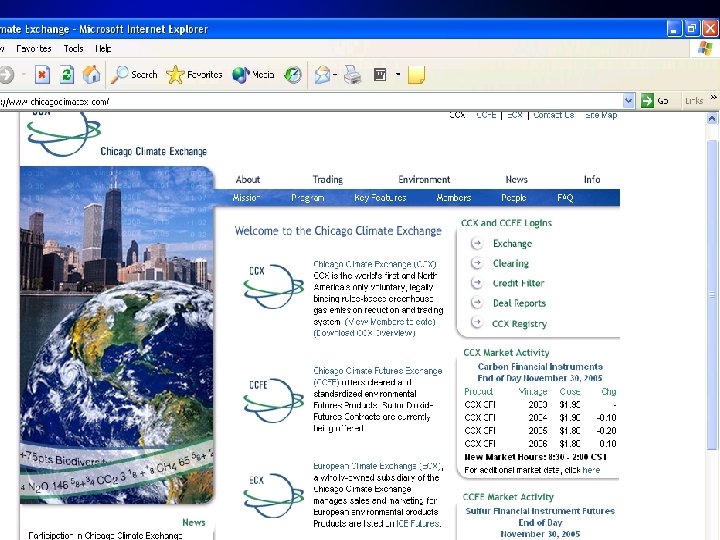Select the People submenu item

(x=513, y=198)
